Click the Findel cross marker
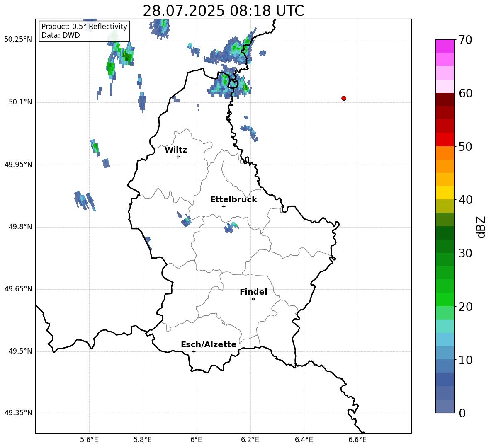 coord(253,299)
